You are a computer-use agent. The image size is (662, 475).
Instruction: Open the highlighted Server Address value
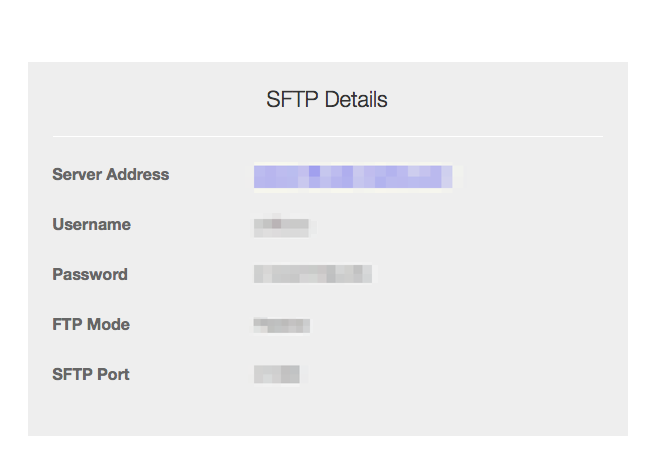[x=352, y=177]
